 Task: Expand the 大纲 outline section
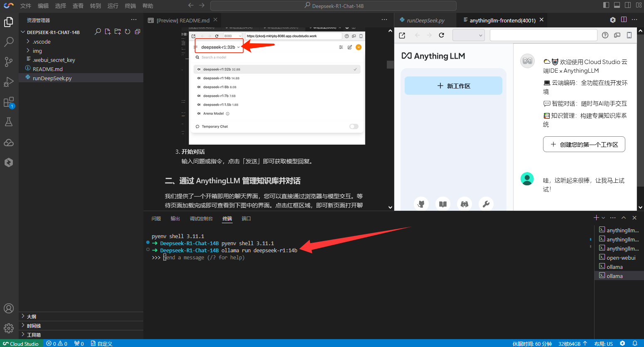[32, 317]
